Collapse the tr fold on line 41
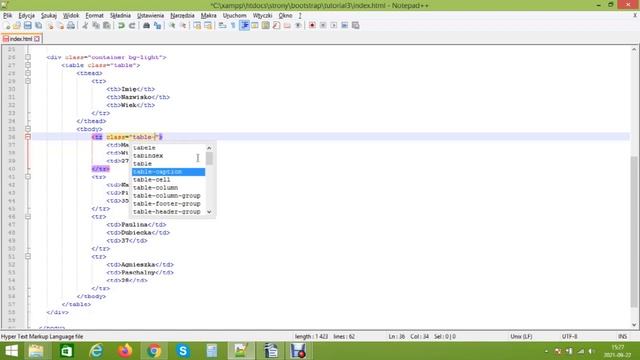Screen dimensions: 640x360 tap(28, 177)
